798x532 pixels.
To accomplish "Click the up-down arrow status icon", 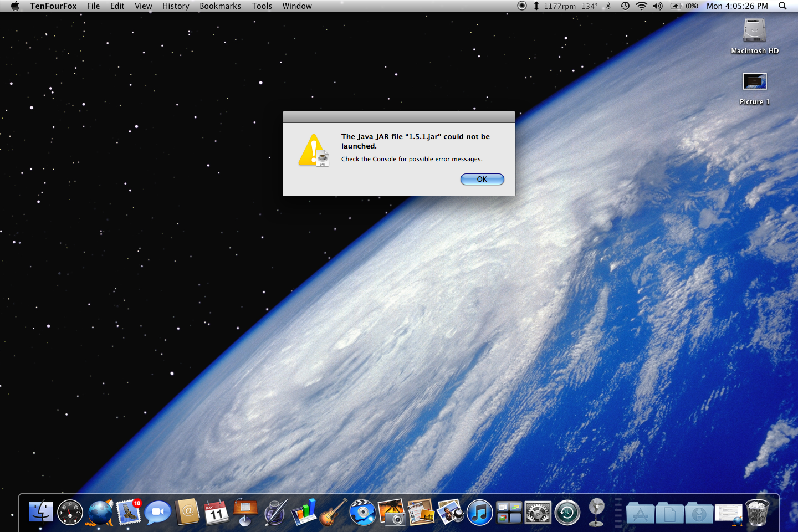I will click(536, 6).
